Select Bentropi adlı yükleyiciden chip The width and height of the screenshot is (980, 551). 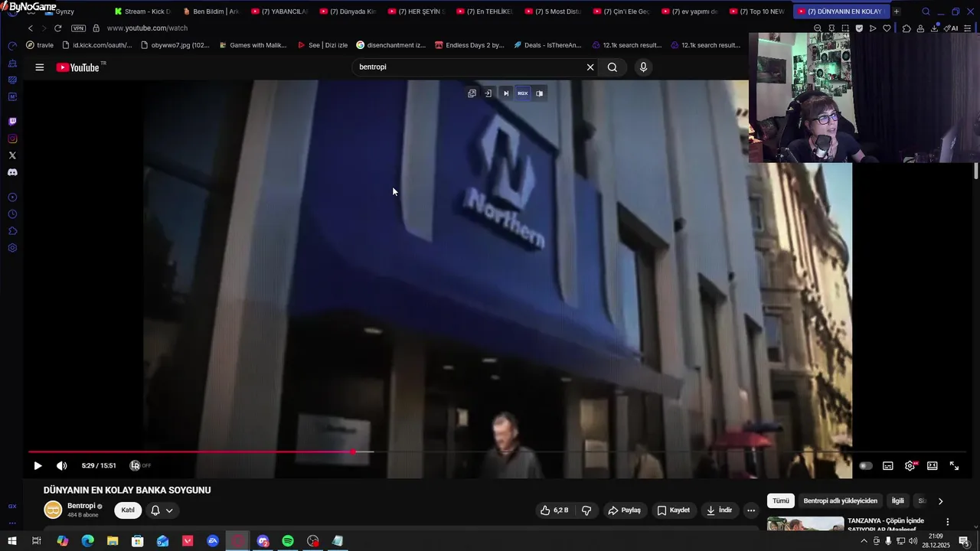pos(840,501)
